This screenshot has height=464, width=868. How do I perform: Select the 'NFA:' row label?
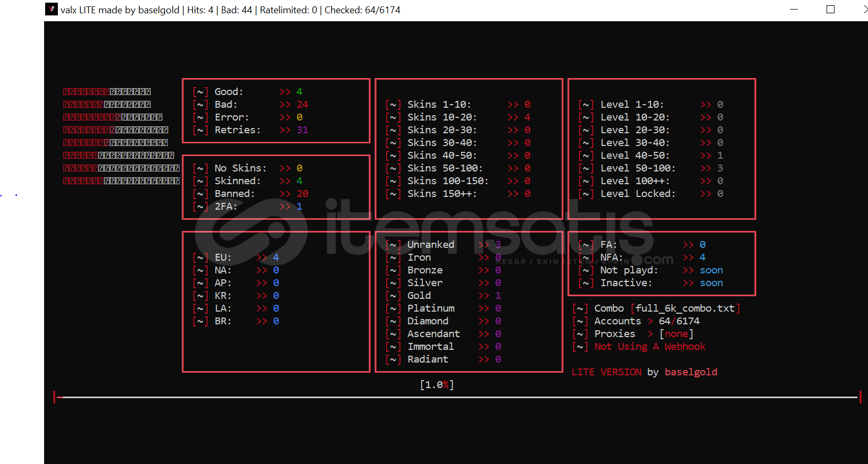click(611, 257)
